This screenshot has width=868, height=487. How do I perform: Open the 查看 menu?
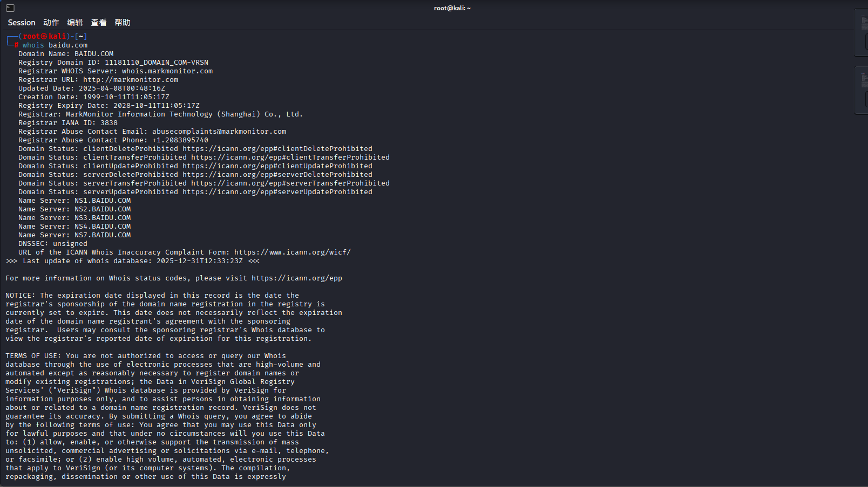point(99,23)
